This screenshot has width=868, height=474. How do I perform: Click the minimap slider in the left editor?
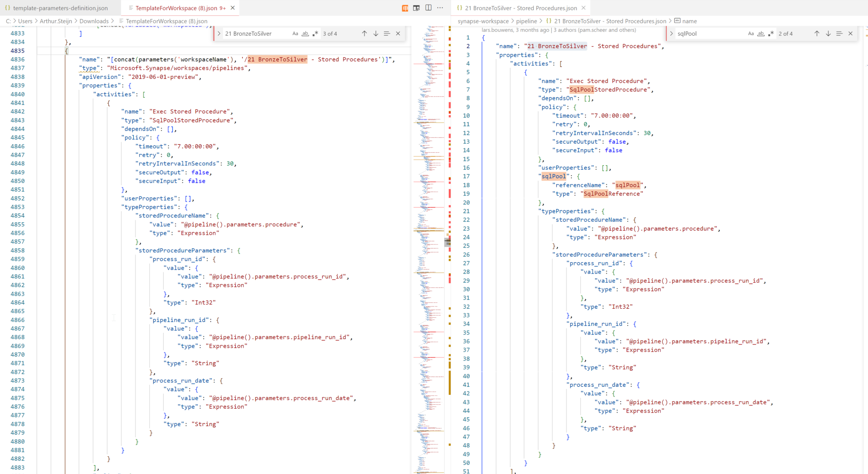pos(447,242)
